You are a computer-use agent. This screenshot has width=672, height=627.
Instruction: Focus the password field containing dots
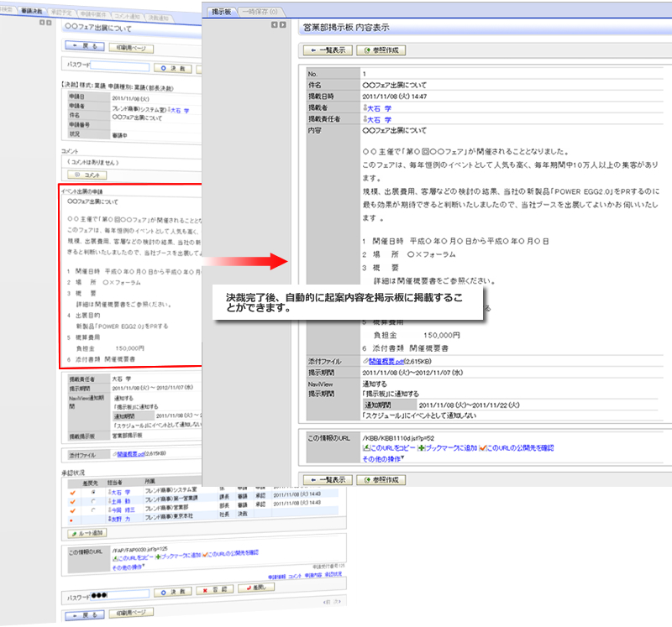(x=119, y=594)
